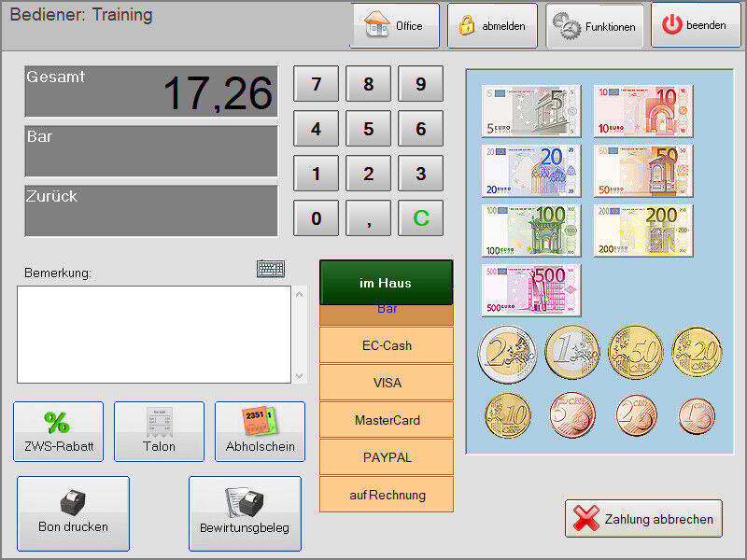This screenshot has height=560, width=747.
Task: Open the Funktionen gear menu
Action: click(594, 25)
